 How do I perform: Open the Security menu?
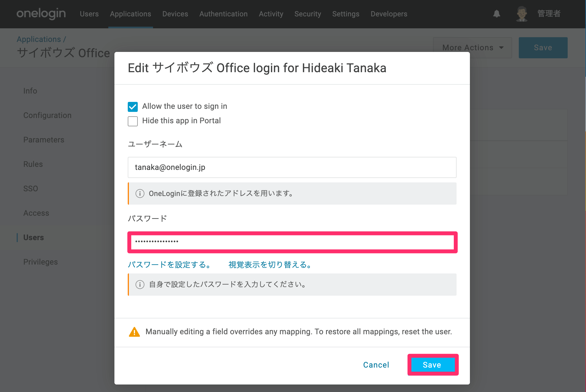pos(308,14)
